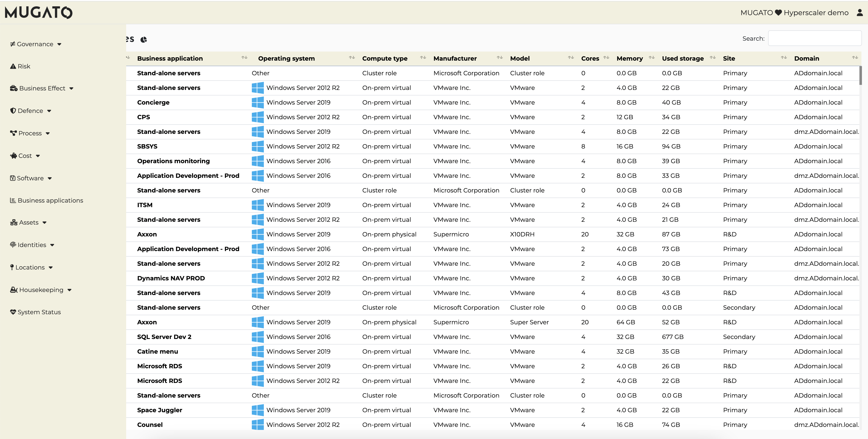Click Windows logo in SQL Server Dev 2 row
This screenshot has height=439, width=868.
[258, 337]
